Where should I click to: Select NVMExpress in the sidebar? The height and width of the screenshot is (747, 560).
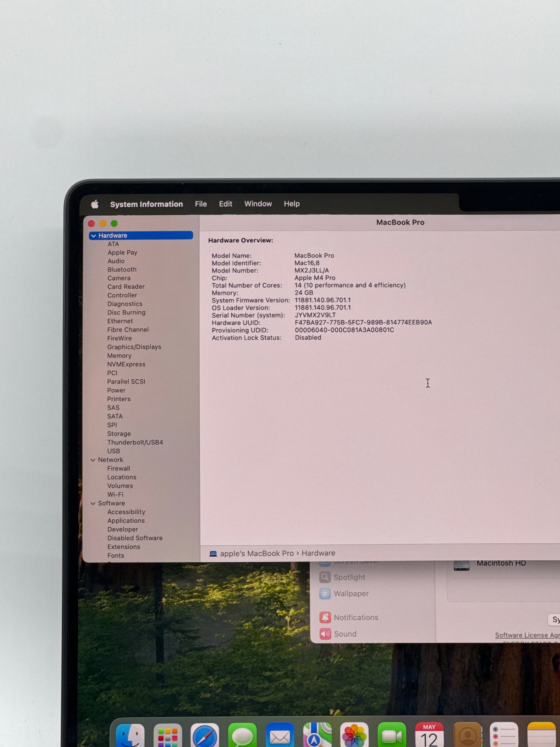[x=126, y=364]
